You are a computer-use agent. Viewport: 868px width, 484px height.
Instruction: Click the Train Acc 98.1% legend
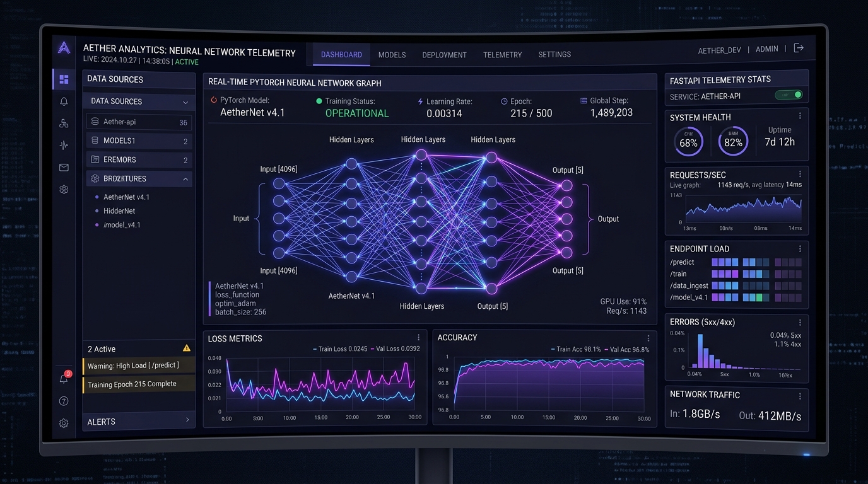click(575, 349)
